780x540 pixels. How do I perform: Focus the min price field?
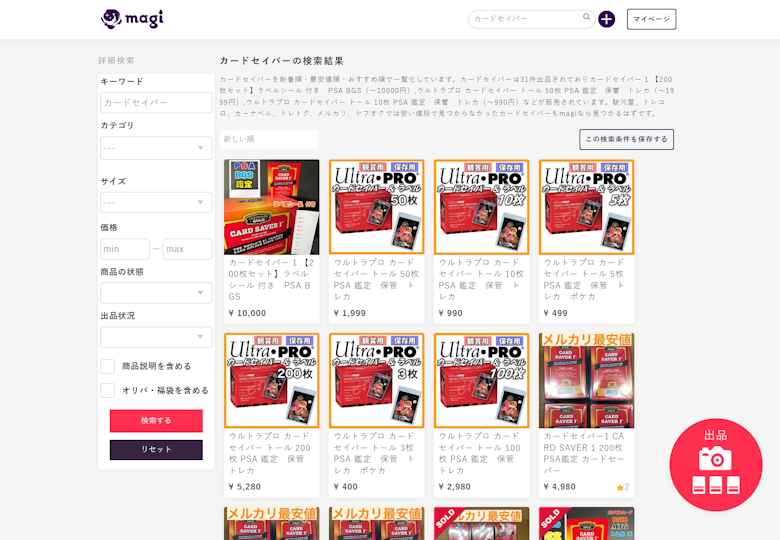(x=124, y=249)
